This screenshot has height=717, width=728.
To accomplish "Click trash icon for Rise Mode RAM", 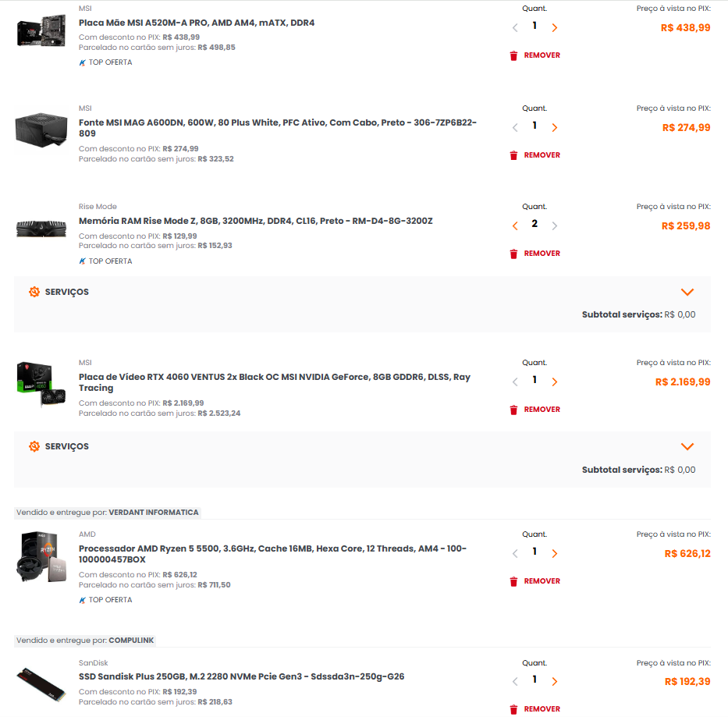I will 513,254.
